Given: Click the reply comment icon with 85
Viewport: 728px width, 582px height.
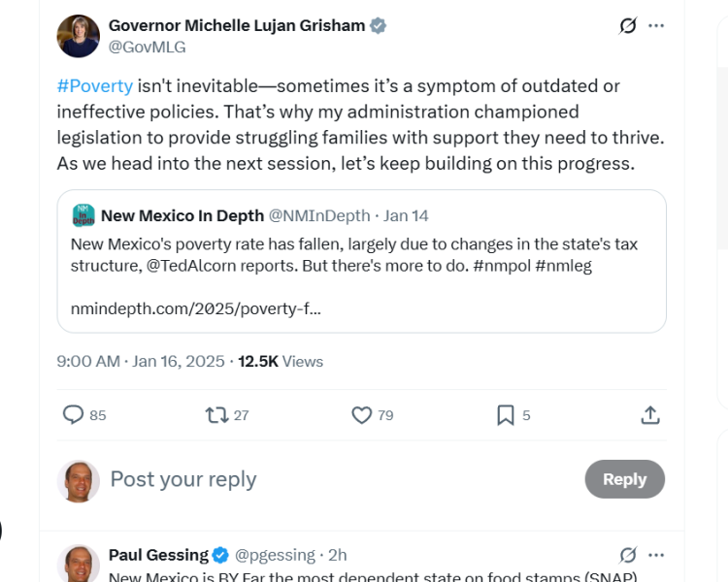Looking at the screenshot, I should tap(74, 415).
